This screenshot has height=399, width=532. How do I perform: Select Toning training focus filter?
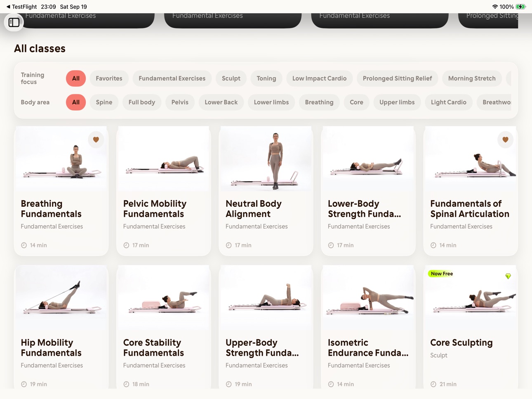coord(266,78)
